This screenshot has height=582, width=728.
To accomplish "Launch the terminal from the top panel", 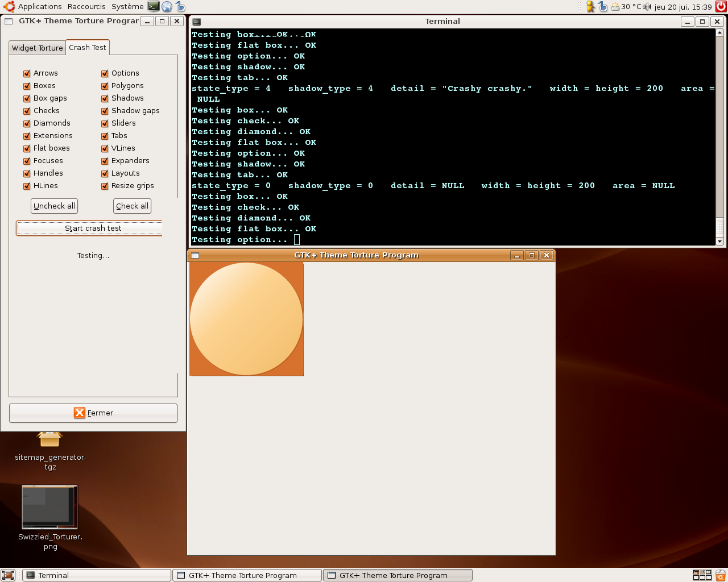I will (154, 6).
